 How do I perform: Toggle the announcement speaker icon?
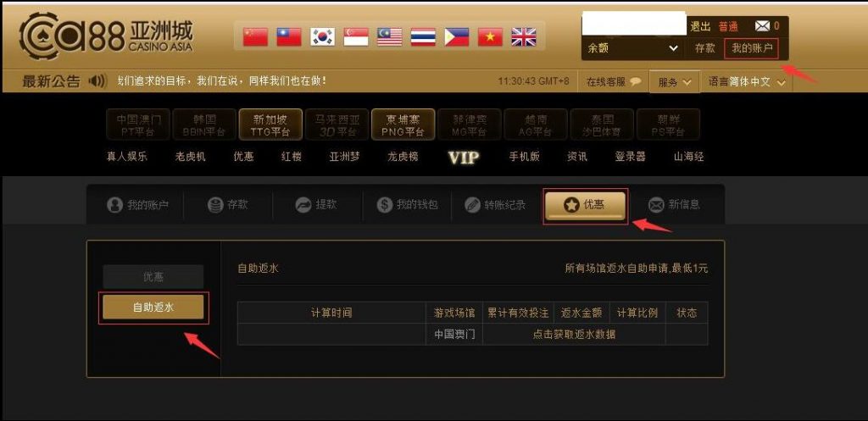click(97, 81)
